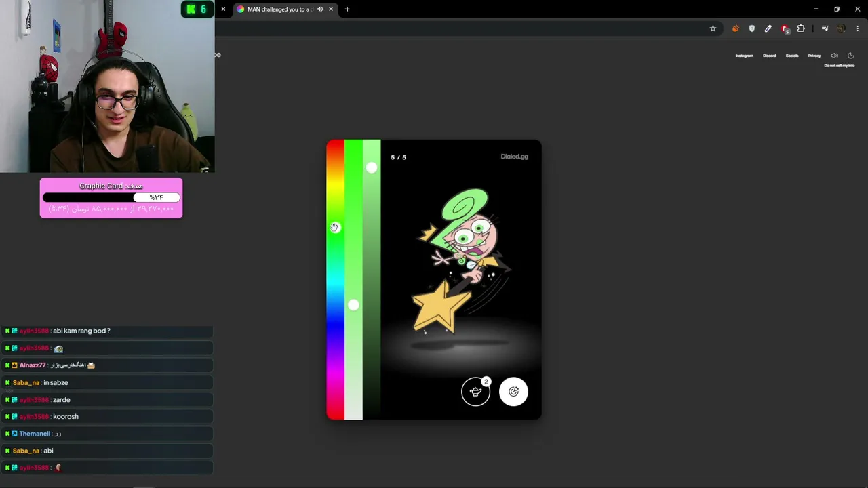Activate the eyedropper color picker extension
This screenshot has width=868, height=488.
point(768,28)
